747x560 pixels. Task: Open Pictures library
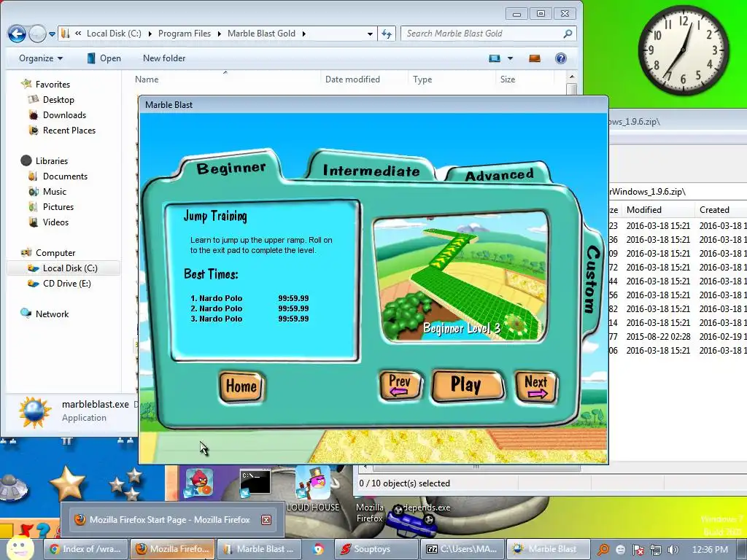[x=58, y=206]
